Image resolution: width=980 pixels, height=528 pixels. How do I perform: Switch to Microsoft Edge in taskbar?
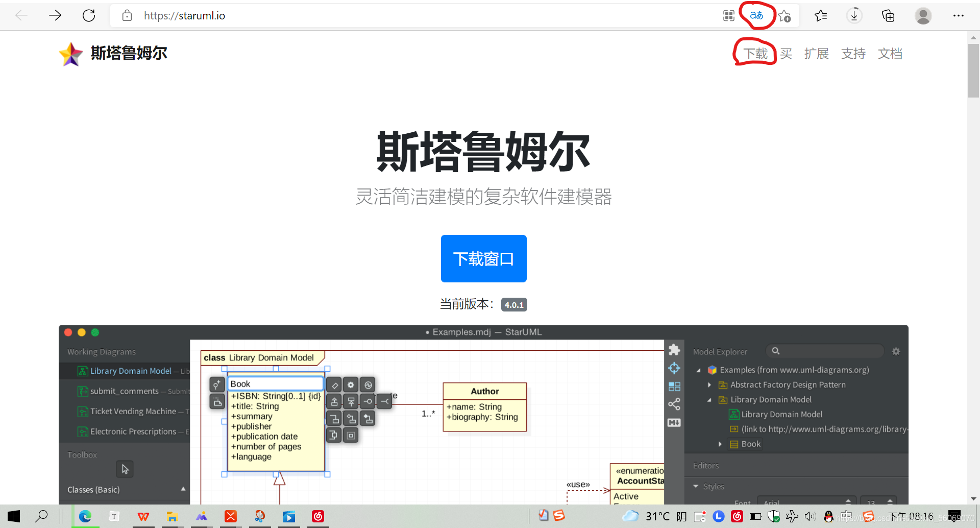85,516
